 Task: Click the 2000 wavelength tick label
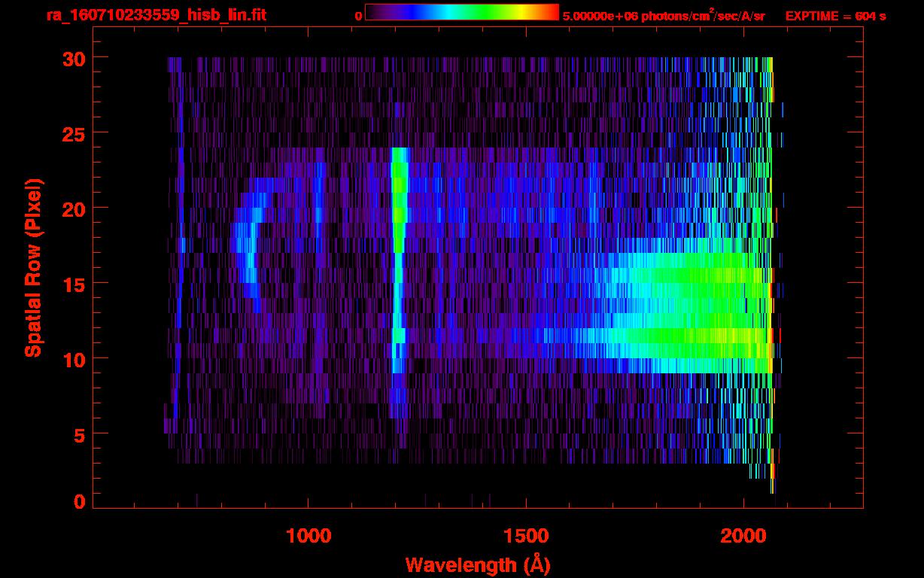coord(743,536)
